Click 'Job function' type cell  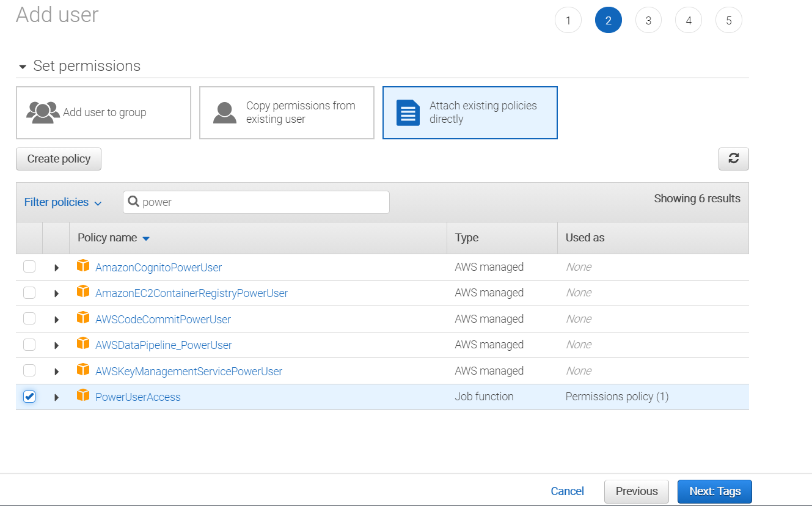484,397
